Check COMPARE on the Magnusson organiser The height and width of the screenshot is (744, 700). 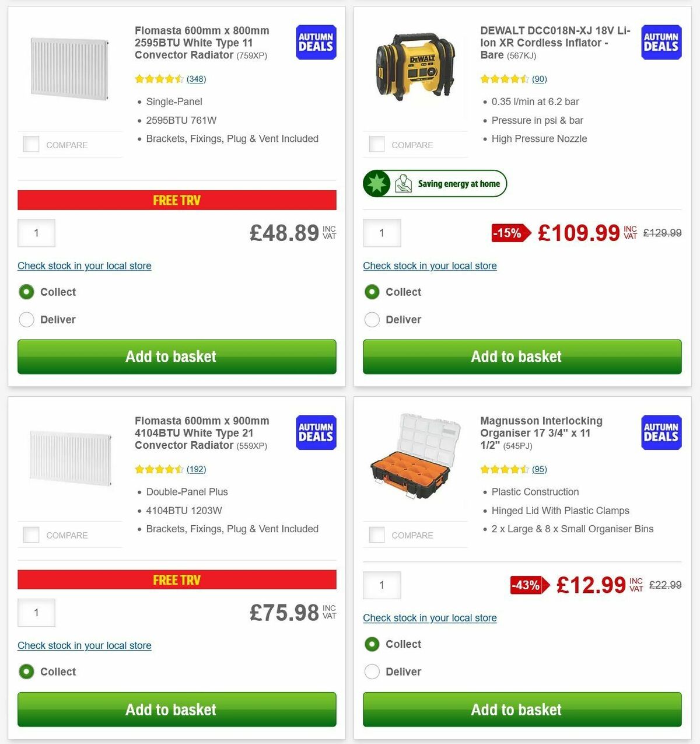(x=377, y=534)
